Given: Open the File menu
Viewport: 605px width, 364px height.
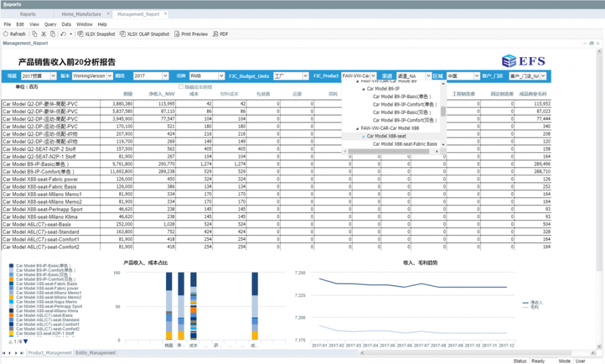Looking at the screenshot, I should (x=7, y=24).
